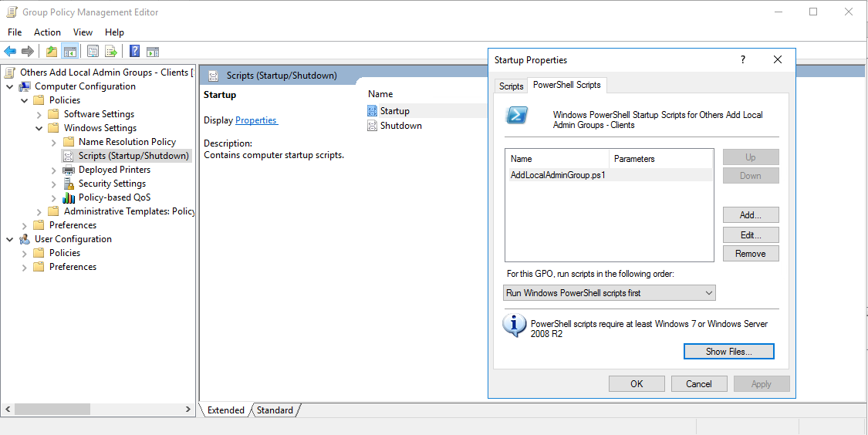Expand the Software Settings node
This screenshot has height=435, width=868.
39,114
